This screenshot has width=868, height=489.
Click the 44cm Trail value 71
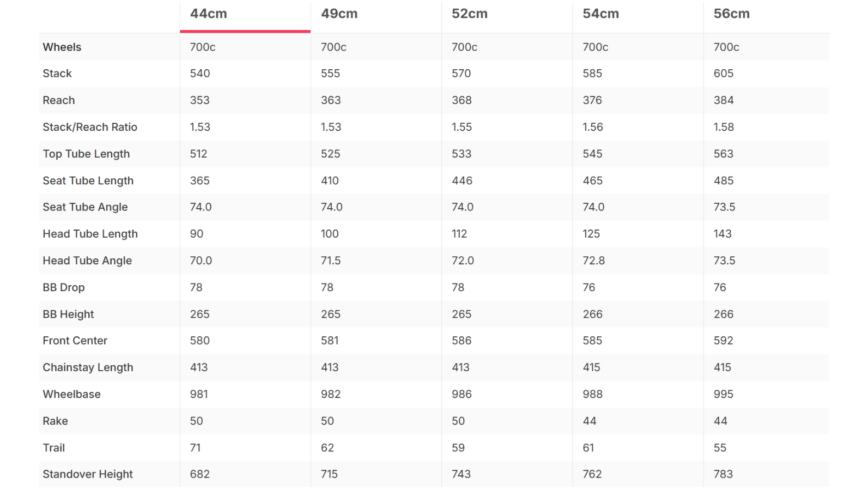(x=195, y=448)
